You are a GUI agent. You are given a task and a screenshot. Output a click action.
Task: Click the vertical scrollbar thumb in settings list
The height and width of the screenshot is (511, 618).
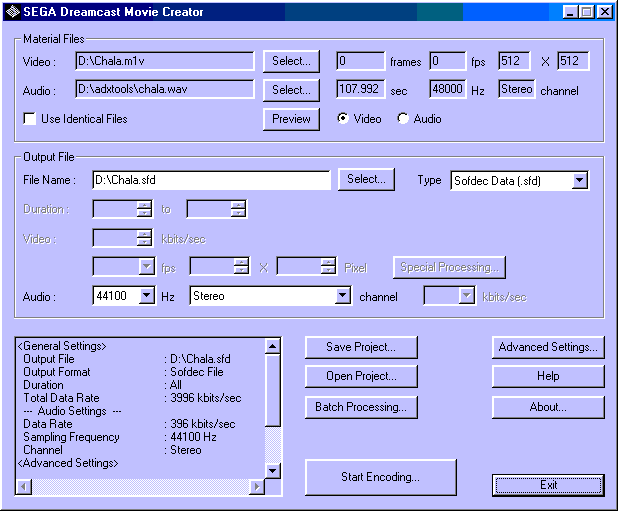pos(272,390)
